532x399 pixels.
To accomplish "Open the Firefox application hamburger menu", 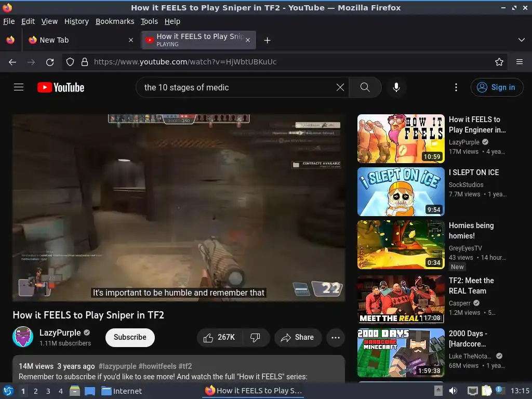I will 519,62.
